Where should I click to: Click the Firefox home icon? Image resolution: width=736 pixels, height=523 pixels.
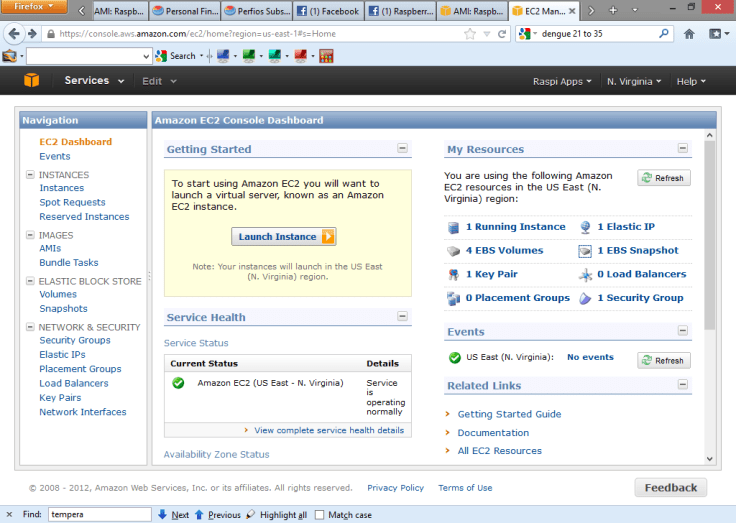click(689, 34)
